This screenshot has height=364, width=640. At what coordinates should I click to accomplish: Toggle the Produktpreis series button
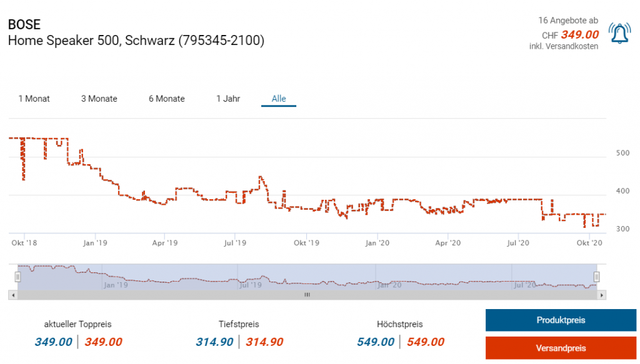coord(561,320)
